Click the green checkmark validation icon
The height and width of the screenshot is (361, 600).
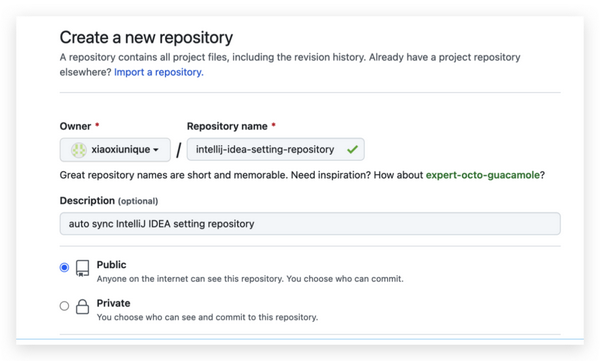pyautogui.click(x=352, y=149)
